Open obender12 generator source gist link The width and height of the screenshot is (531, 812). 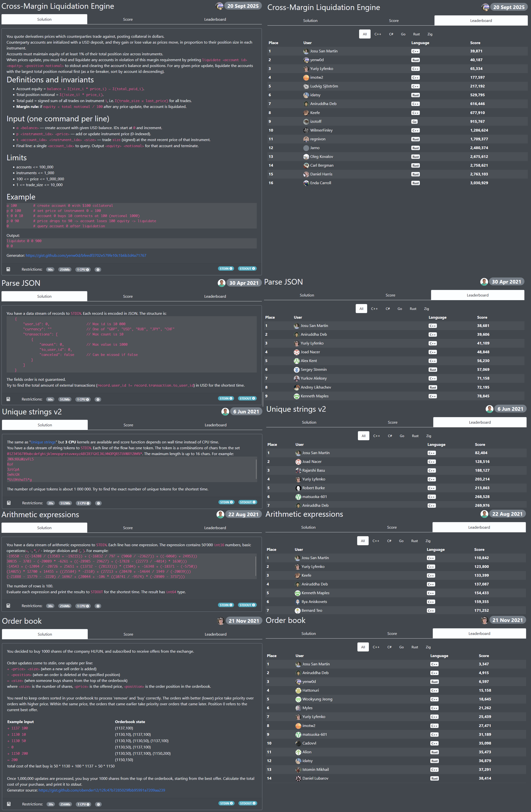click(x=101, y=790)
